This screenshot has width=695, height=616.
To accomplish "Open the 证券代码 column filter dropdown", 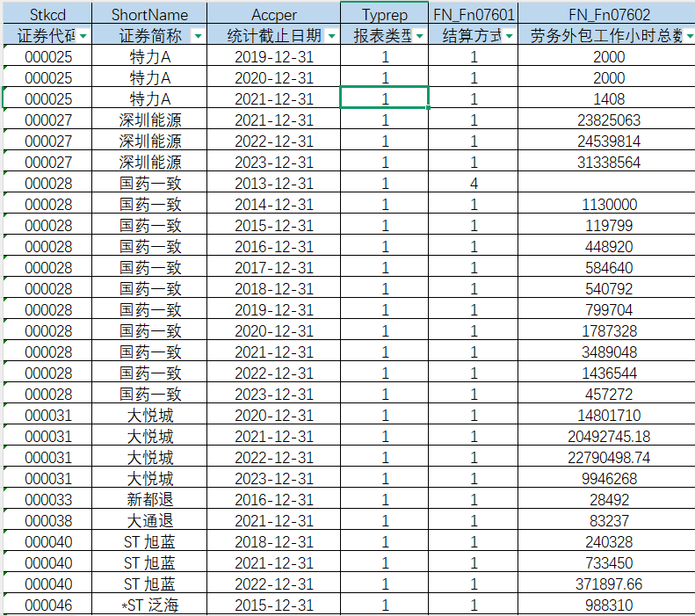I will (83, 36).
